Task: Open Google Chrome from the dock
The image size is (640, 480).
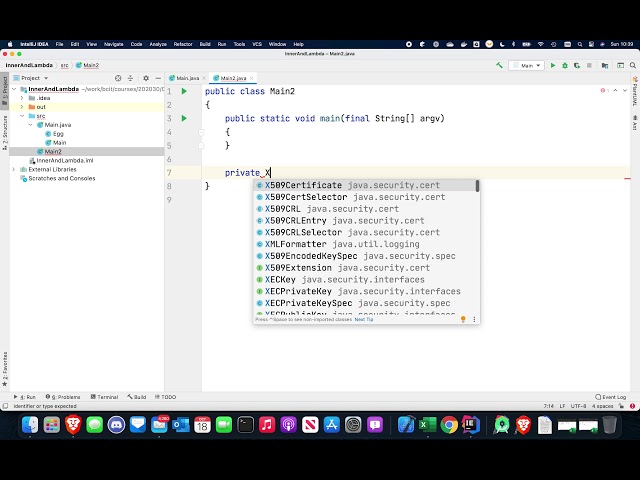Action: click(x=449, y=425)
